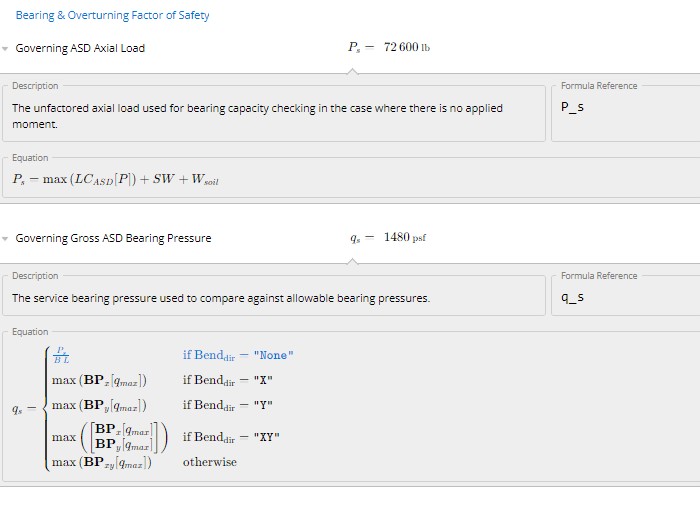
Task: Click the highlighted Bend_dir "None" condition
Action: point(238,355)
